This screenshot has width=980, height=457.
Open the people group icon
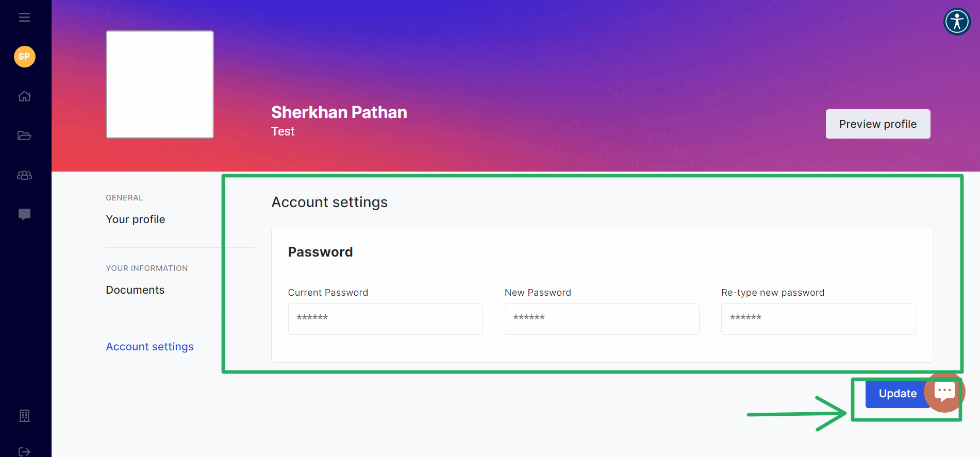click(24, 175)
